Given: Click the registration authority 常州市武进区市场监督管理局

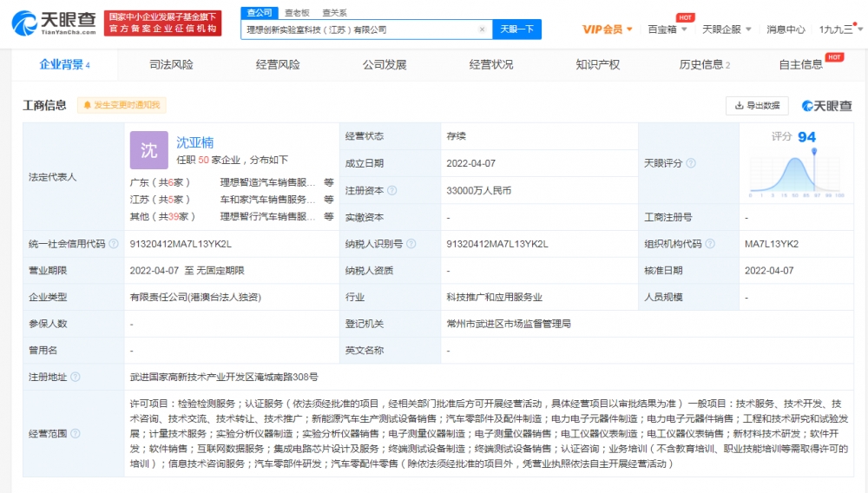Looking at the screenshot, I should 508,324.
